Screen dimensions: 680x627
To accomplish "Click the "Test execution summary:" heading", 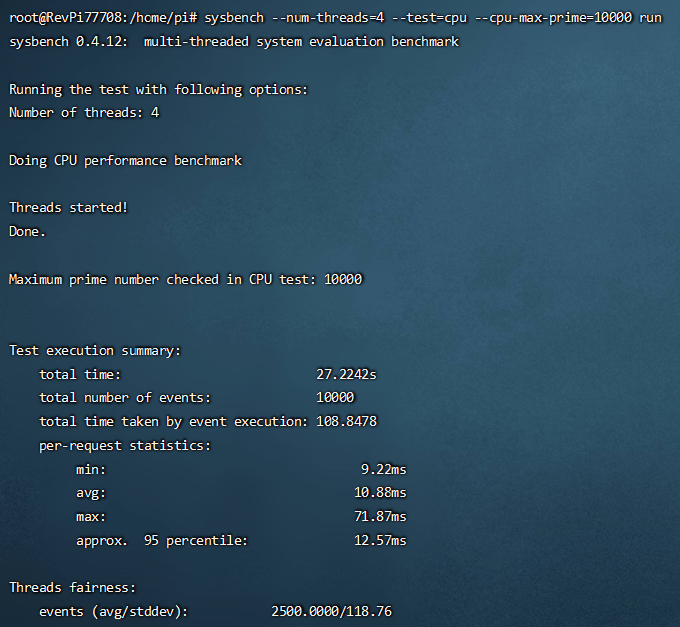I will point(95,351).
